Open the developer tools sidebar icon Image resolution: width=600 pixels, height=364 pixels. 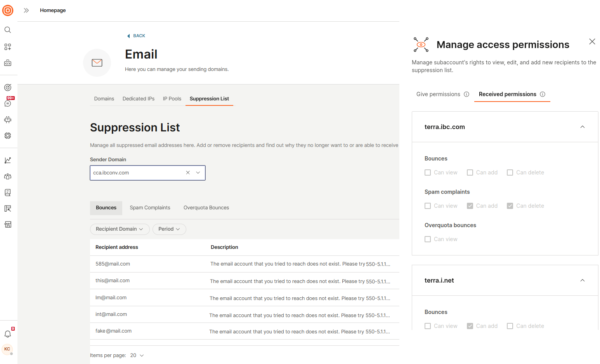click(8, 62)
